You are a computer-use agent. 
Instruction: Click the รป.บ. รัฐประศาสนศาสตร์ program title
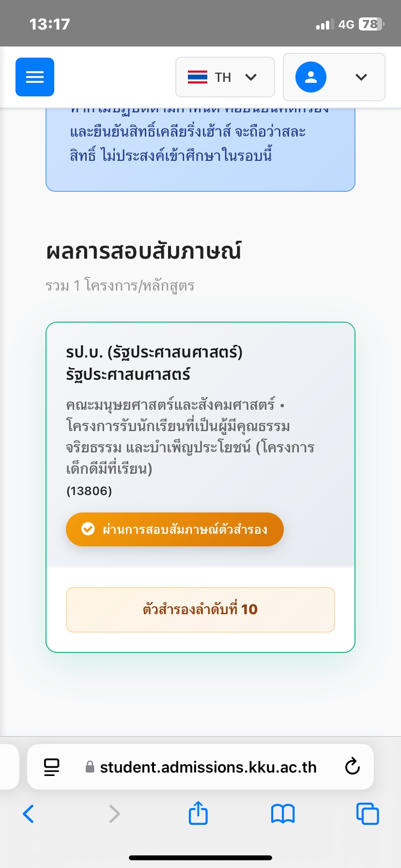(154, 362)
